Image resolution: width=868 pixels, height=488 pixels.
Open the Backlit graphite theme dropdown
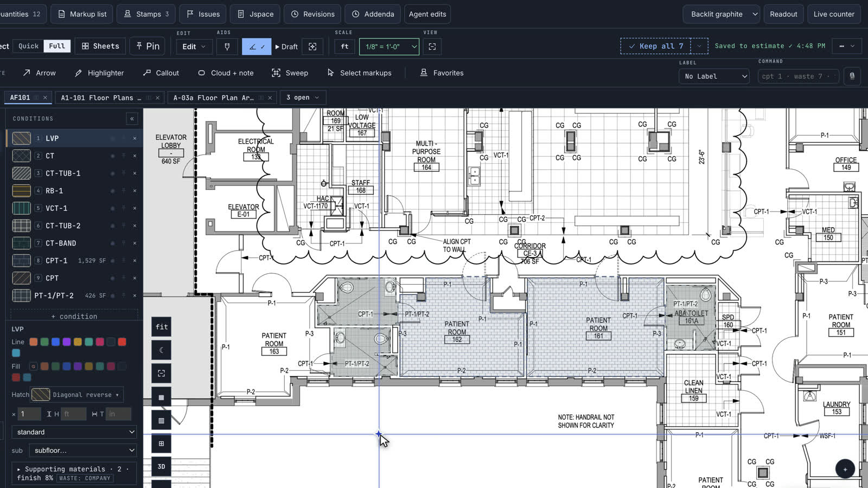tap(721, 14)
